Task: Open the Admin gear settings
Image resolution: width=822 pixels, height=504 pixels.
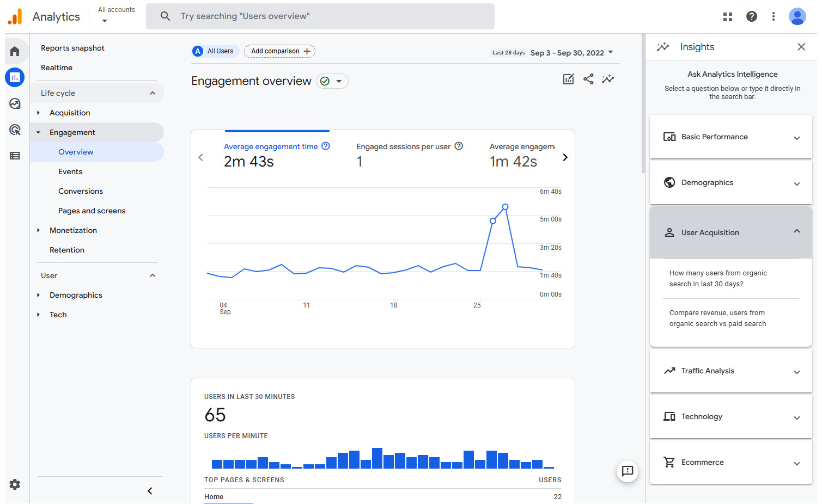Action: point(15,484)
